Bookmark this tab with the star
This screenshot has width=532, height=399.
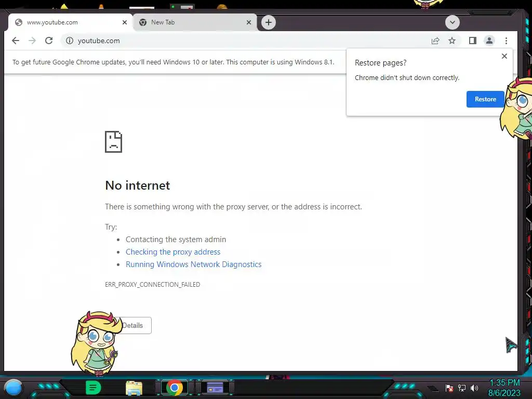point(452,41)
